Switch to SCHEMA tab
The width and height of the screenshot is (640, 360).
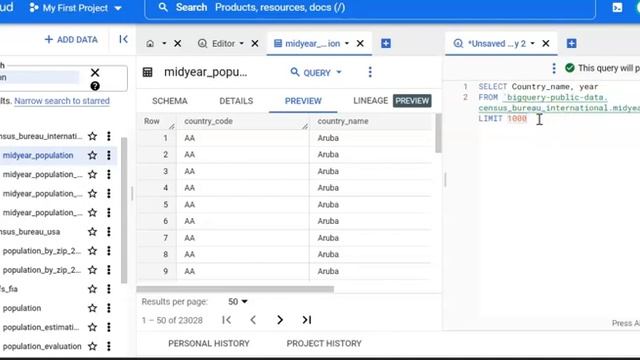[x=169, y=101]
